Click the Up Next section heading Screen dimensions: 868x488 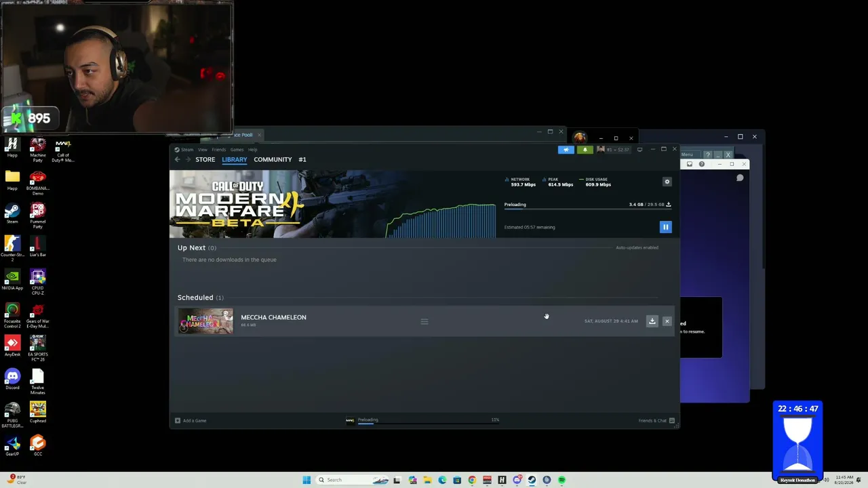pos(197,248)
